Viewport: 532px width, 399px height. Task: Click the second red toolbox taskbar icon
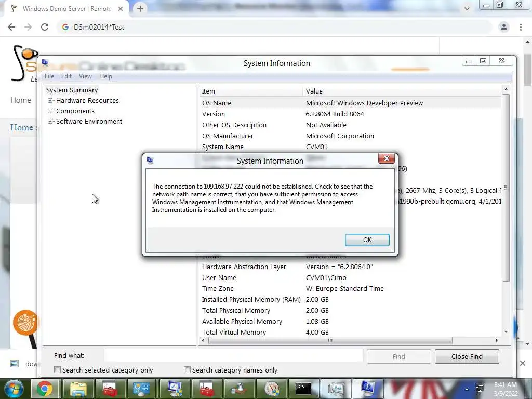click(206, 389)
